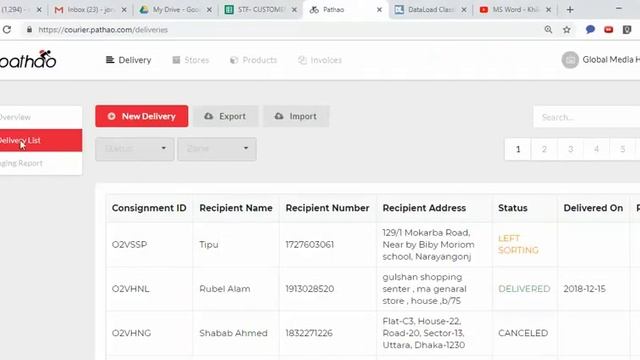The width and height of the screenshot is (640, 360).
Task: Go to page 5 in pagination
Action: 622,149
